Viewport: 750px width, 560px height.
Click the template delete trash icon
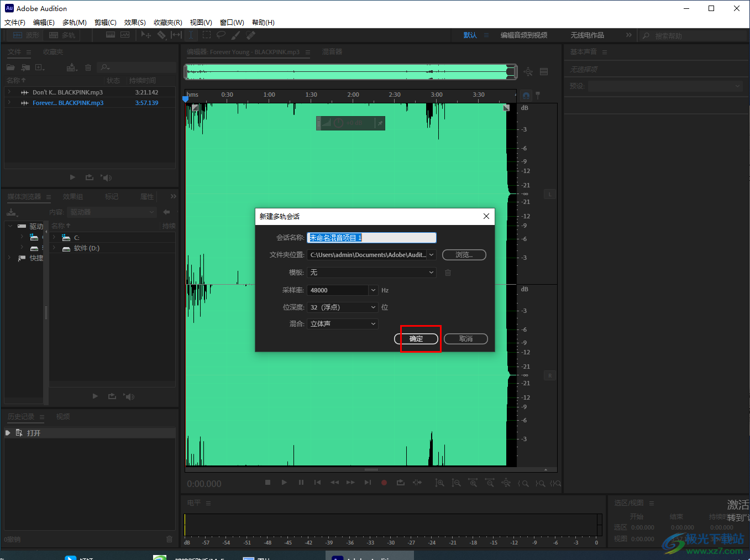point(448,273)
